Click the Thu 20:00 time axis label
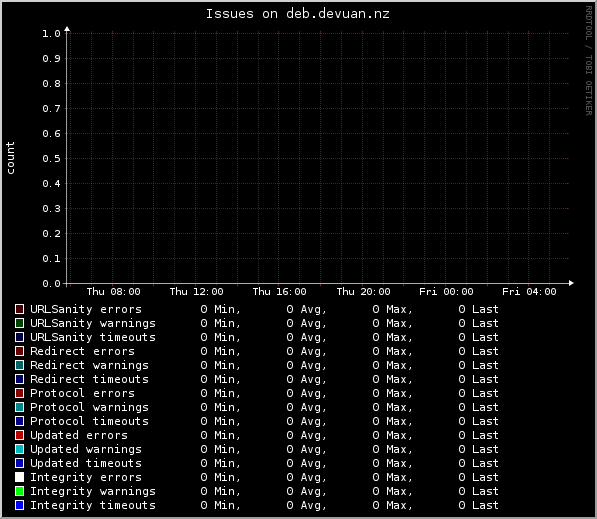This screenshot has width=597, height=519. [363, 292]
